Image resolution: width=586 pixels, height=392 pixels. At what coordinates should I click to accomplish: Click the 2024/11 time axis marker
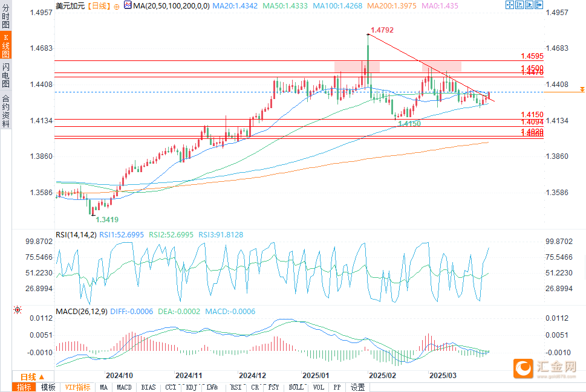pyautogui.click(x=189, y=376)
